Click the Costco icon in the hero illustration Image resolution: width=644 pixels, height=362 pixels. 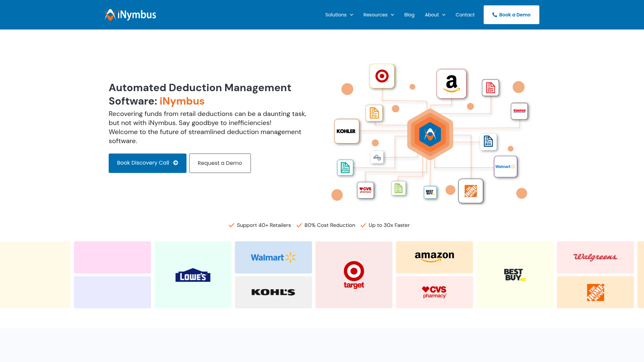(520, 111)
